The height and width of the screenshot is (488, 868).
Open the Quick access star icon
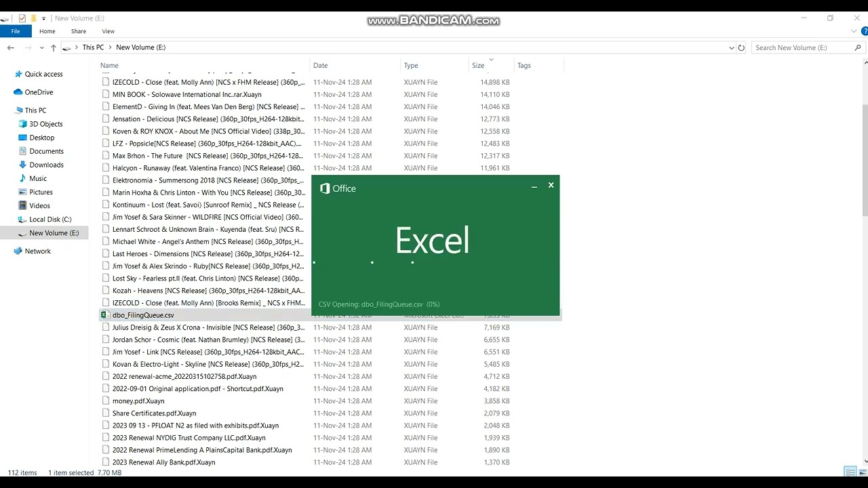[x=18, y=74]
